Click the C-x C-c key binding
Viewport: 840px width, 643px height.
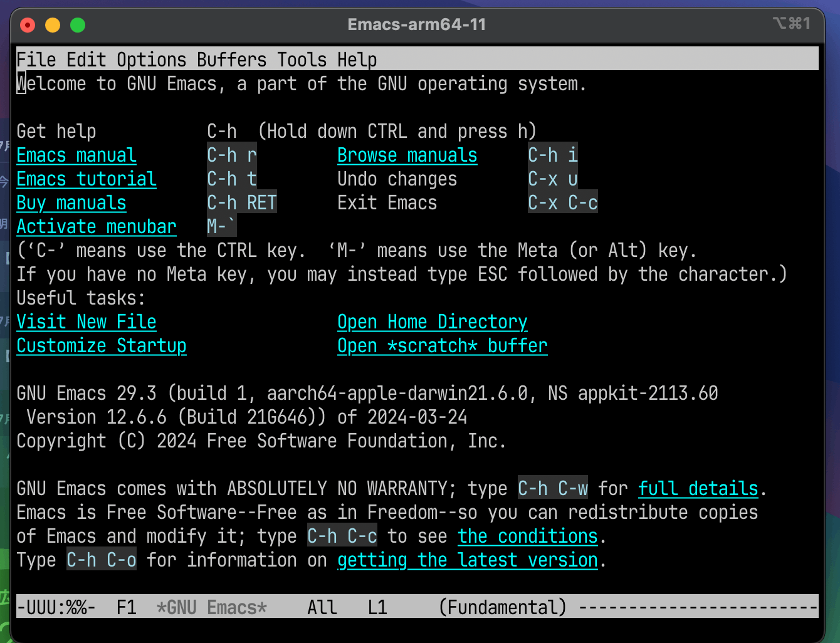pos(563,202)
